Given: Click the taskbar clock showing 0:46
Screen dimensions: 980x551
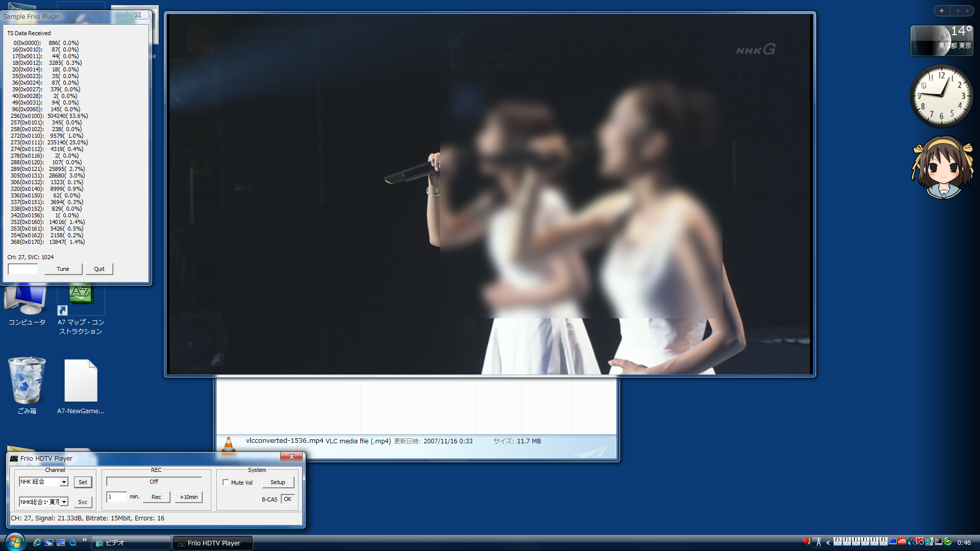Looking at the screenshot, I should coord(964,542).
